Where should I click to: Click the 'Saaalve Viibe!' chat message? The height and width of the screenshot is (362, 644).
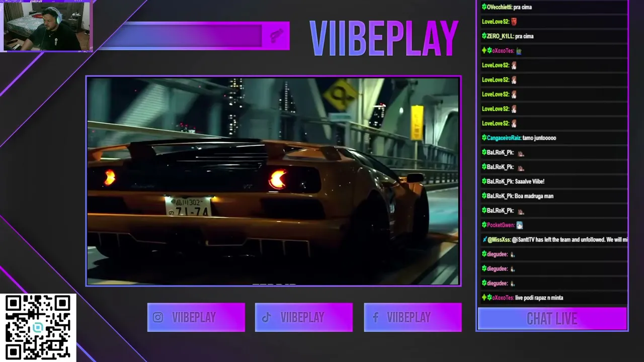tap(530, 182)
